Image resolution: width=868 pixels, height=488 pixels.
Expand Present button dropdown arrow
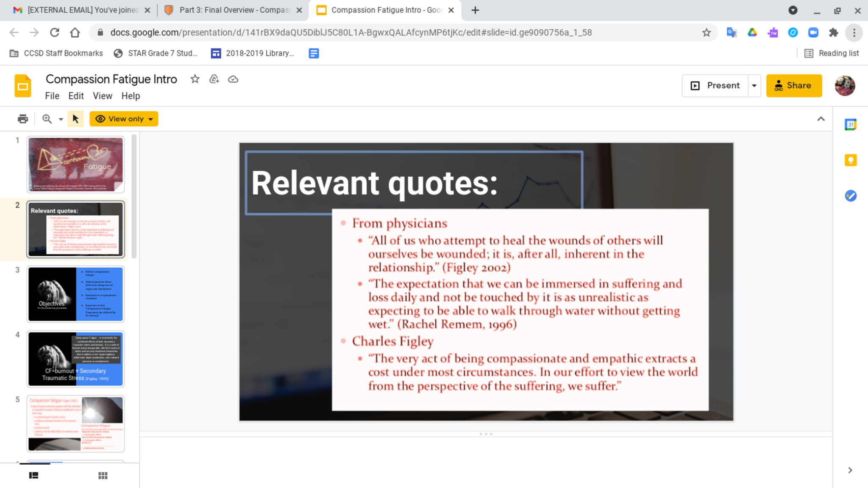(754, 86)
